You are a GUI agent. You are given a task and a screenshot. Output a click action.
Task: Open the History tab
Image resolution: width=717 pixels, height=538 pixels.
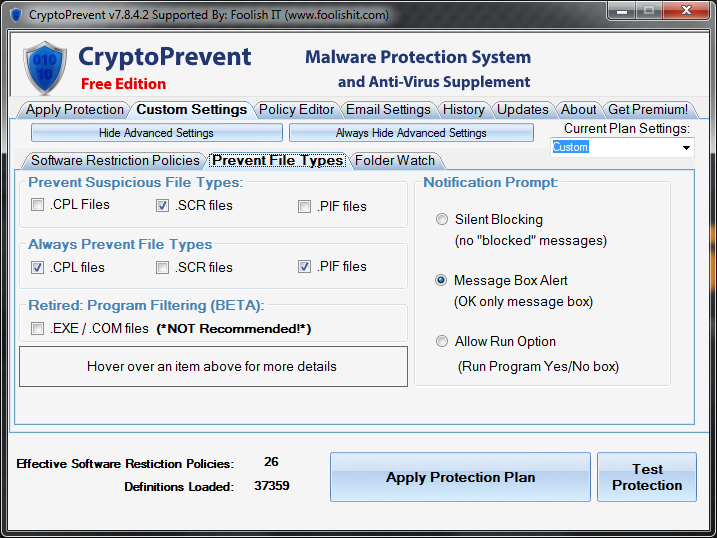464,110
